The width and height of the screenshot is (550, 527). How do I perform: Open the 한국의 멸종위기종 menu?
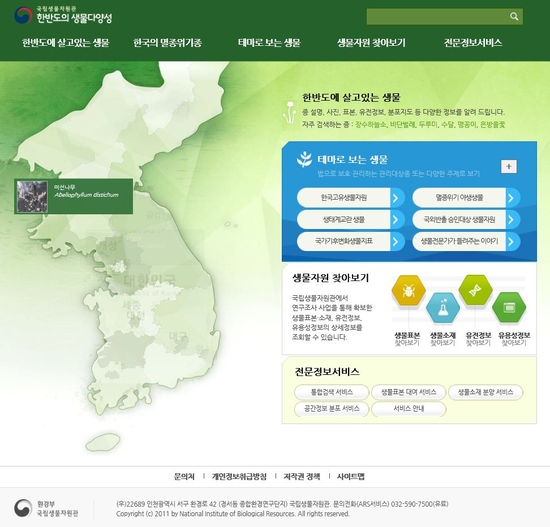[167, 43]
